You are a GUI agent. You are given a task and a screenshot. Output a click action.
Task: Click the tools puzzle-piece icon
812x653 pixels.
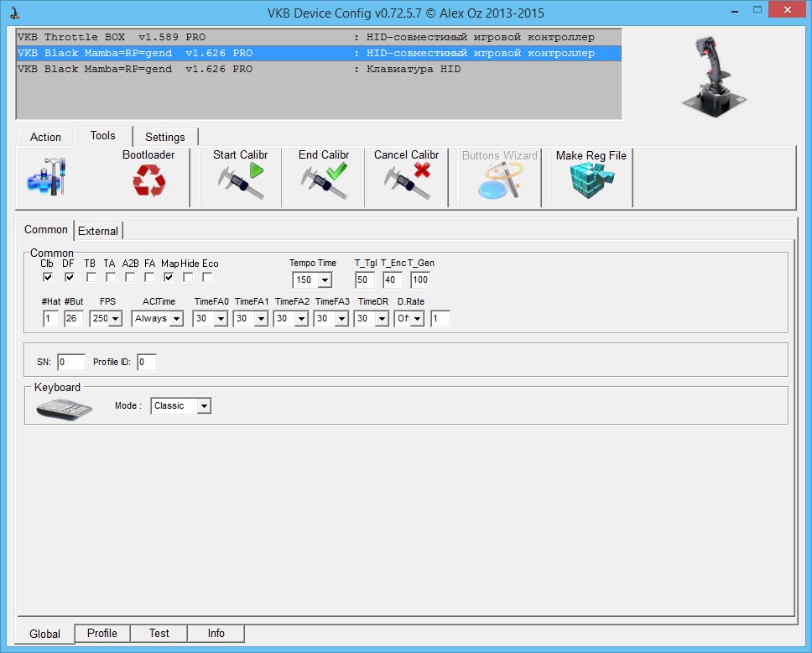pos(47,177)
